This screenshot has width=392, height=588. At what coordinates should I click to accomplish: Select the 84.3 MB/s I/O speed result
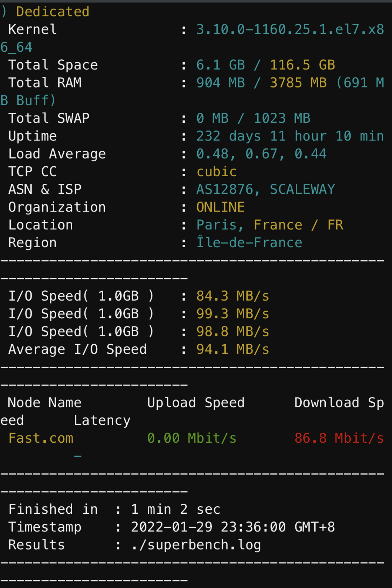[233, 296]
